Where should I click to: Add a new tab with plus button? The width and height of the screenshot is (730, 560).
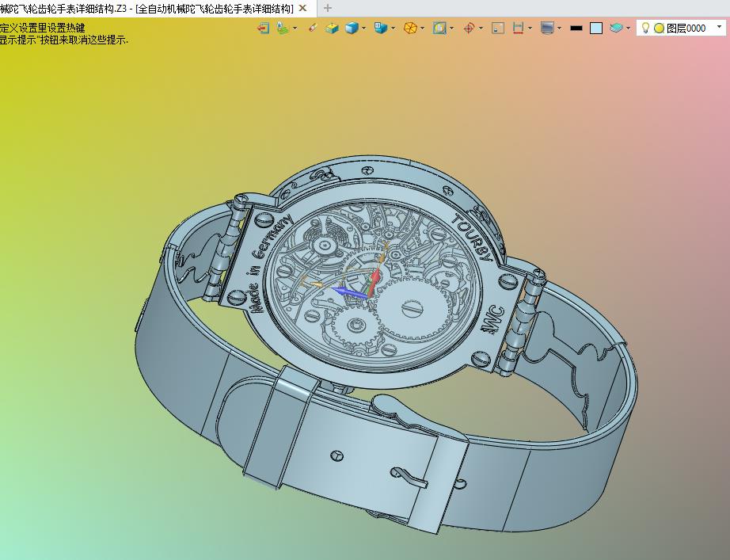pyautogui.click(x=328, y=8)
